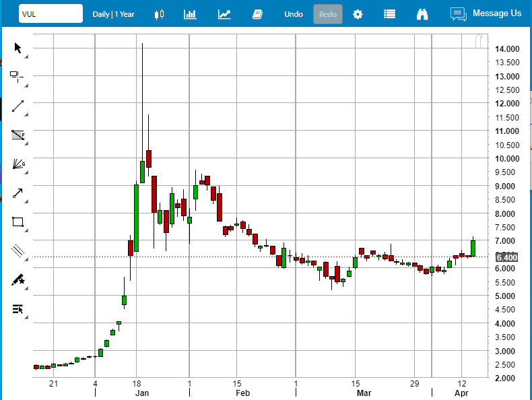Click the Message Us chat icon

[x=459, y=14]
